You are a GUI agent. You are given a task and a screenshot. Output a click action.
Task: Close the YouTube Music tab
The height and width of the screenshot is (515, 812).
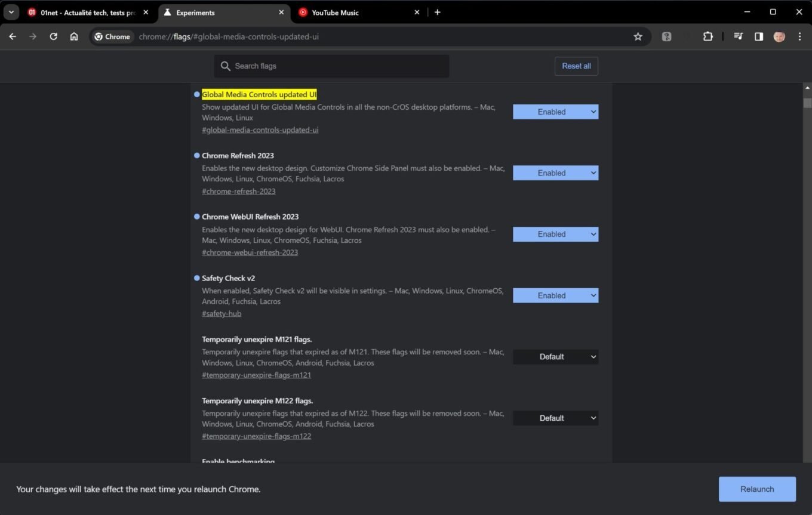pyautogui.click(x=417, y=12)
